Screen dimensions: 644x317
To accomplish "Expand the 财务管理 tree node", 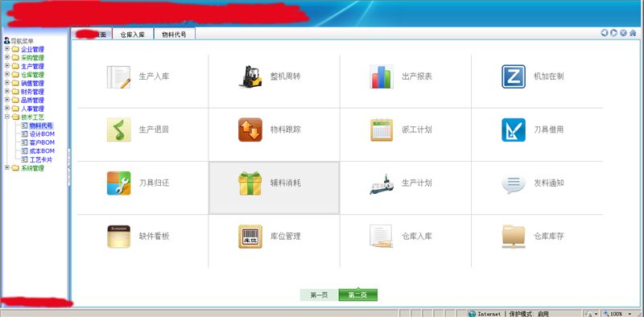I will 7,91.
